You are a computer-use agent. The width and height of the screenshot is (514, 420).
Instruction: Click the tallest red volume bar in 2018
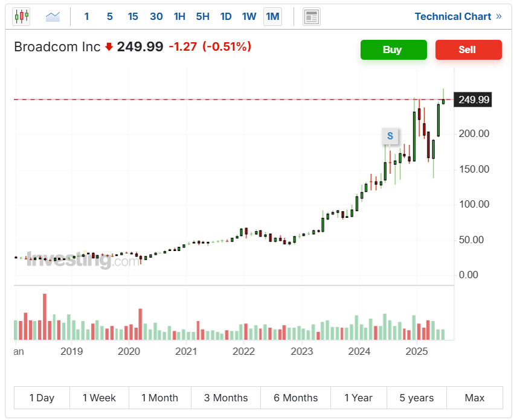[x=45, y=317]
